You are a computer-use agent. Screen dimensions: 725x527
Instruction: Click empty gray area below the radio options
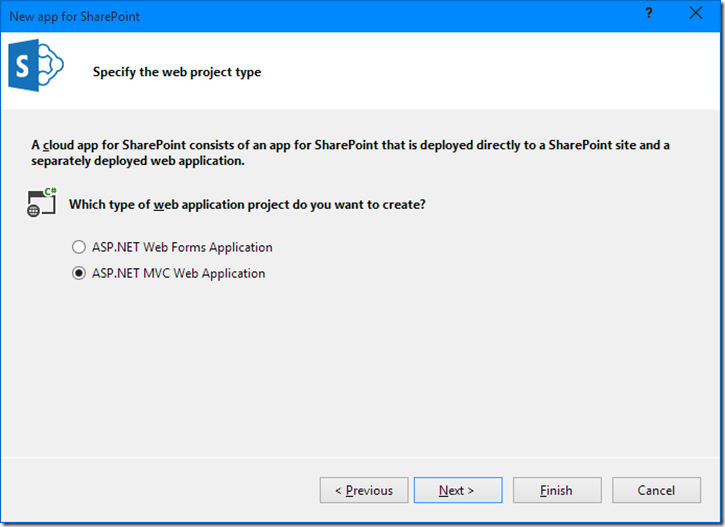coord(360,370)
